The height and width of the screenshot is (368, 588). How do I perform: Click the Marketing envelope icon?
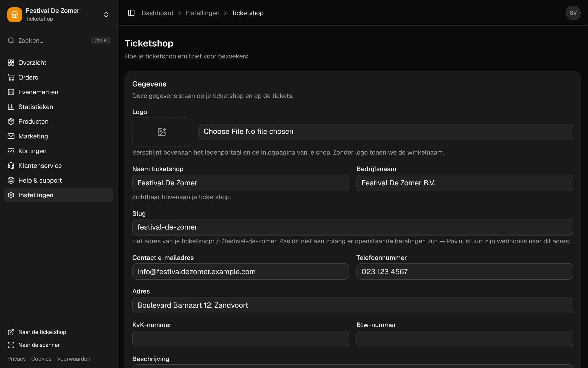(11, 136)
